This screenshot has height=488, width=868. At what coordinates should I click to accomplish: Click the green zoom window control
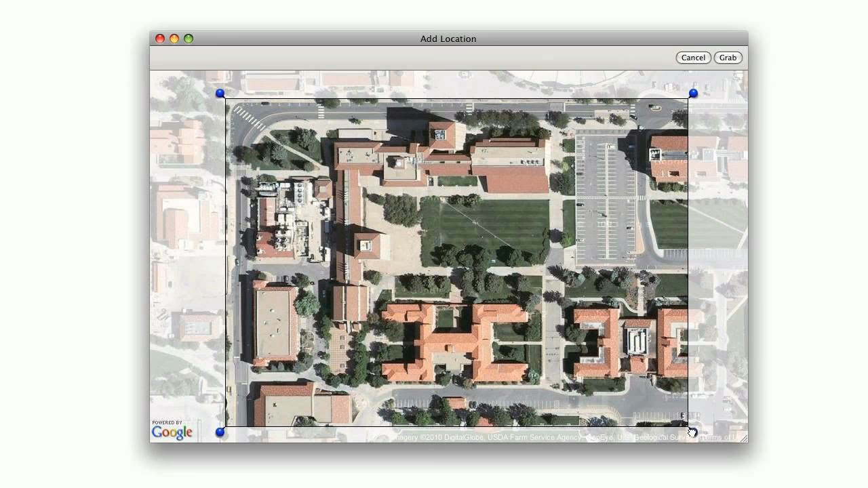[x=188, y=39]
